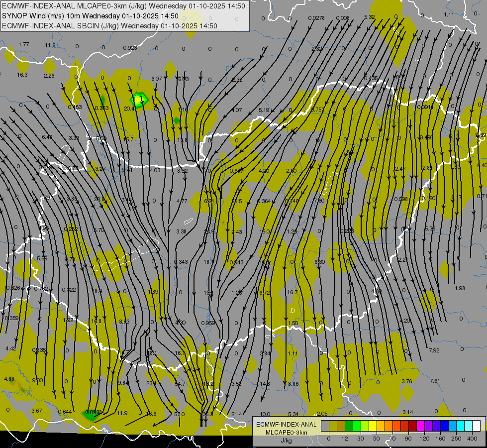Click the map value 3.76
The image size is (487, 448).
click(x=407, y=381)
